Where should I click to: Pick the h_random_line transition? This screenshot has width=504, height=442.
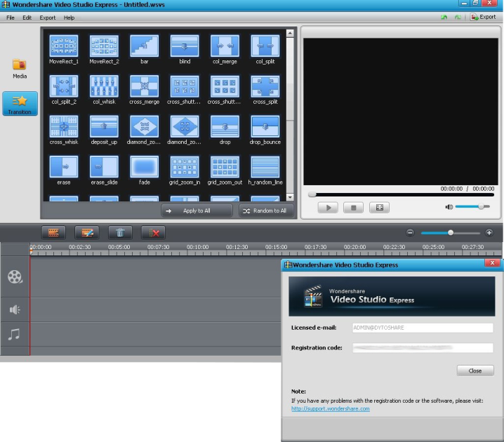(265, 167)
